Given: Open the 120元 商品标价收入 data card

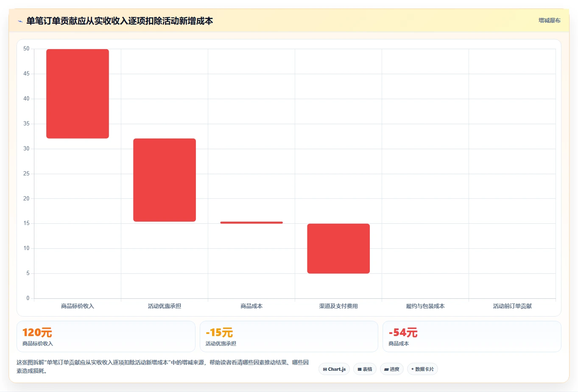Looking at the screenshot, I should (x=106, y=336).
